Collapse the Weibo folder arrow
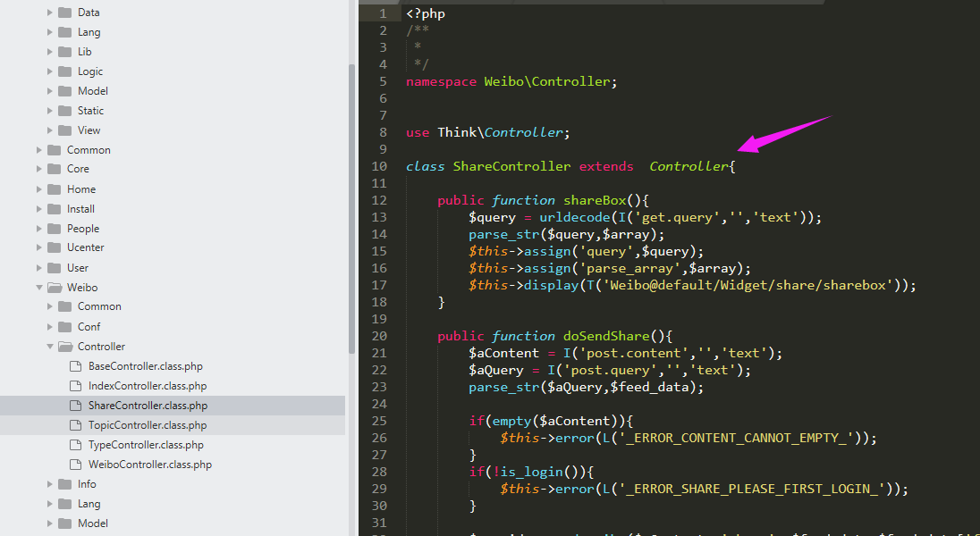The image size is (980, 536). (39, 288)
